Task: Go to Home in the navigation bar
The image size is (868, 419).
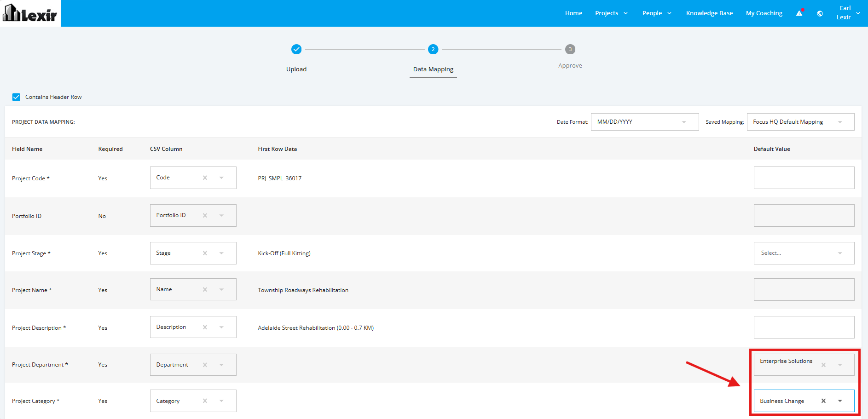Action: pos(573,13)
